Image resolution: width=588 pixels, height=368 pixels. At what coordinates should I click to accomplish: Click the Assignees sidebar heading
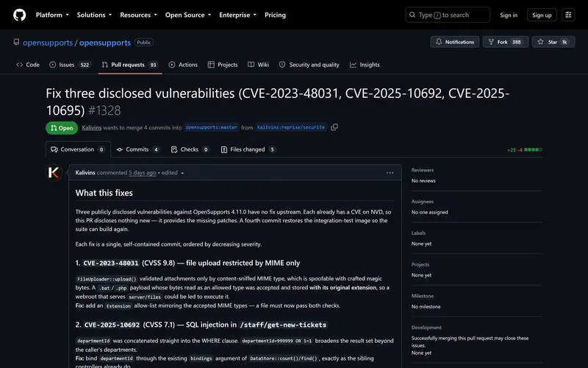click(x=422, y=202)
